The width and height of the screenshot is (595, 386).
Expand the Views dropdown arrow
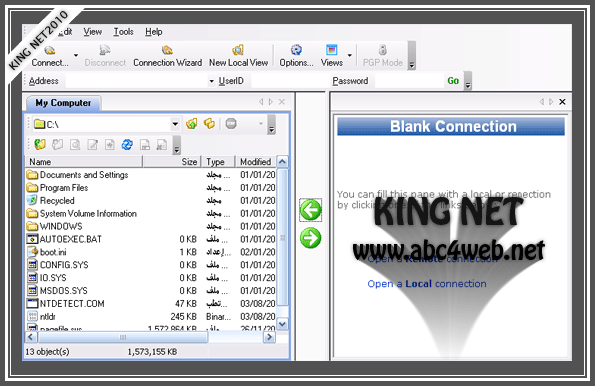(x=349, y=56)
